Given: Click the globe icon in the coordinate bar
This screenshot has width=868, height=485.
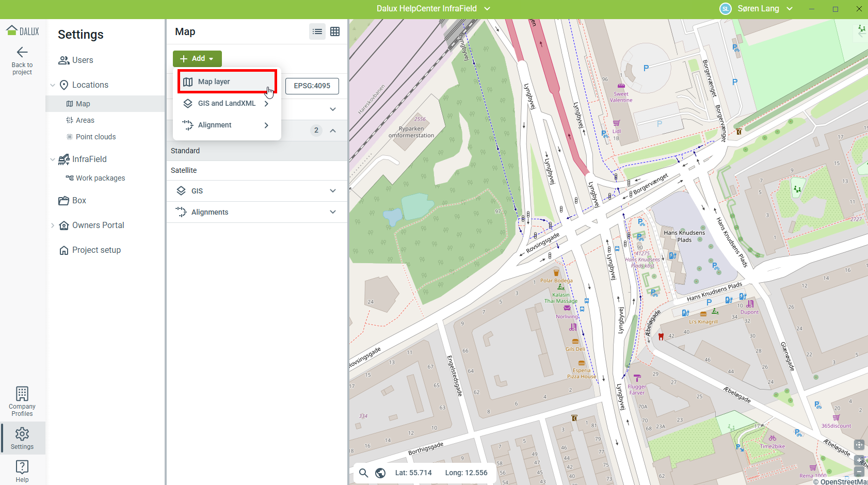Looking at the screenshot, I should pyautogui.click(x=380, y=473).
